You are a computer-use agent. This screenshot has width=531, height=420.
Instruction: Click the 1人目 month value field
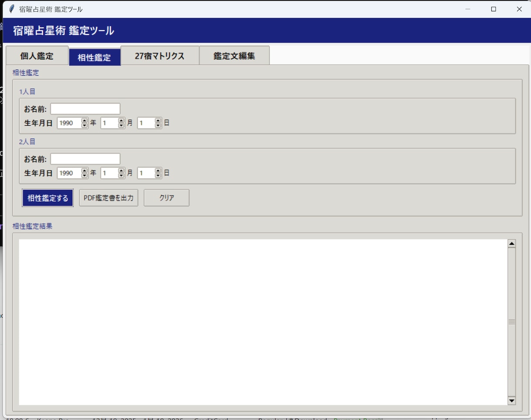point(109,123)
